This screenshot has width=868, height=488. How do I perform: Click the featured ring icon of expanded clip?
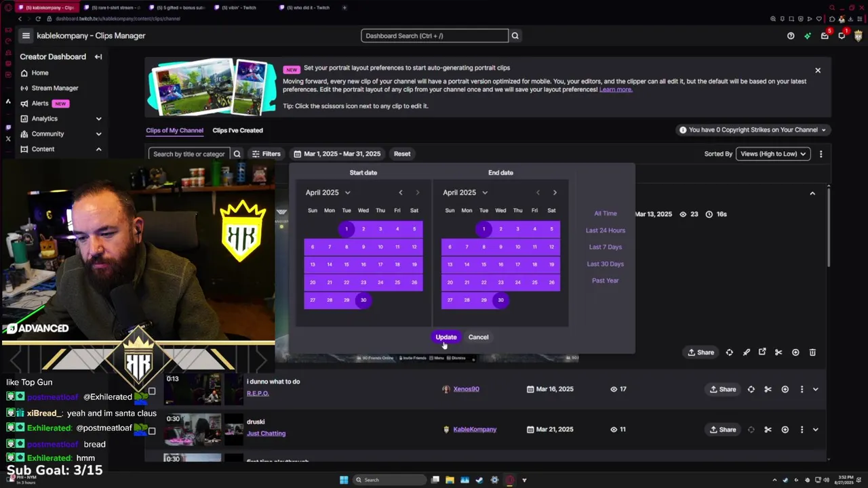click(x=730, y=352)
